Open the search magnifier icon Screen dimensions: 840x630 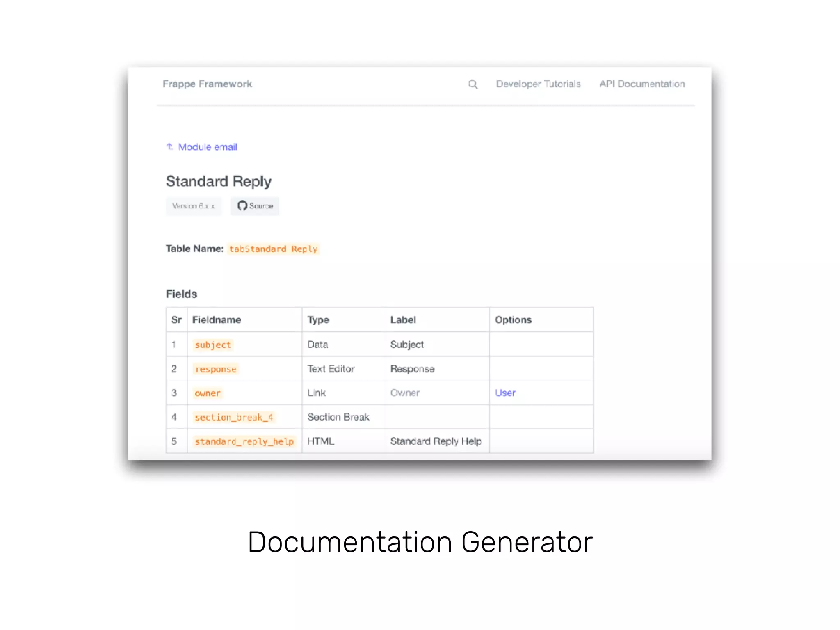(472, 84)
